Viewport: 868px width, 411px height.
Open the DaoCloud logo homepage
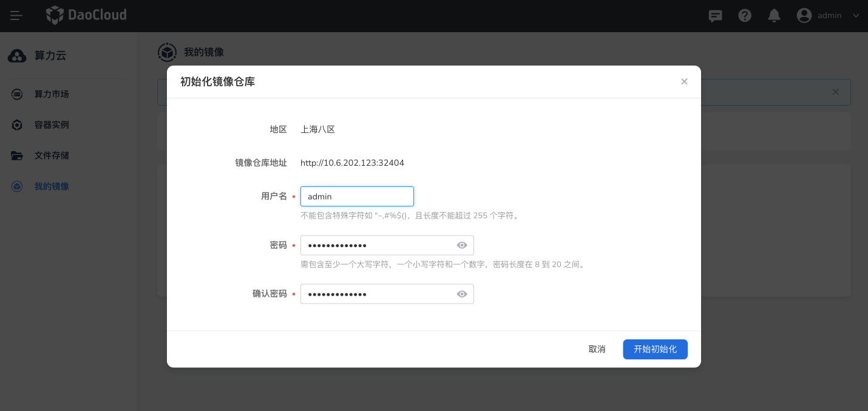[x=86, y=15]
